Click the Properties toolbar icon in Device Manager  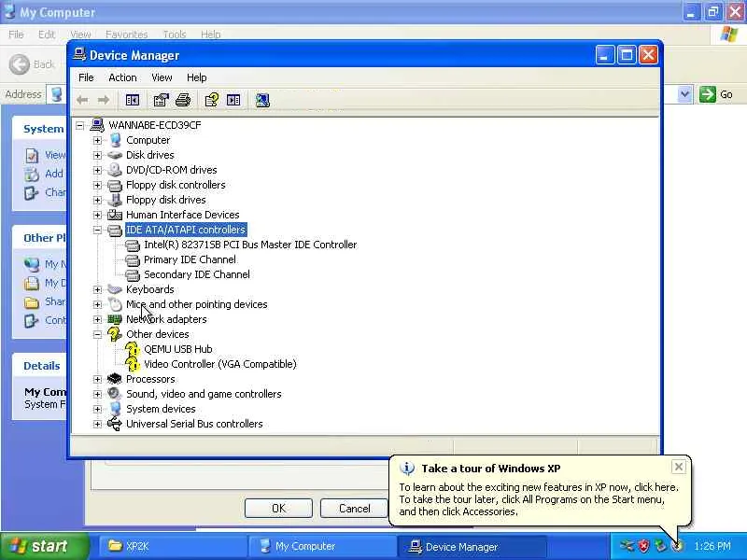[x=161, y=100]
